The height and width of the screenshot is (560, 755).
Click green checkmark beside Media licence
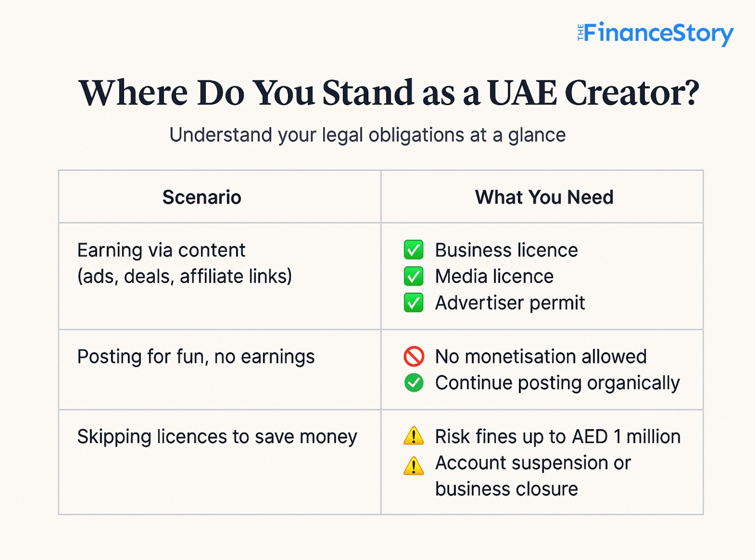pyautogui.click(x=414, y=276)
